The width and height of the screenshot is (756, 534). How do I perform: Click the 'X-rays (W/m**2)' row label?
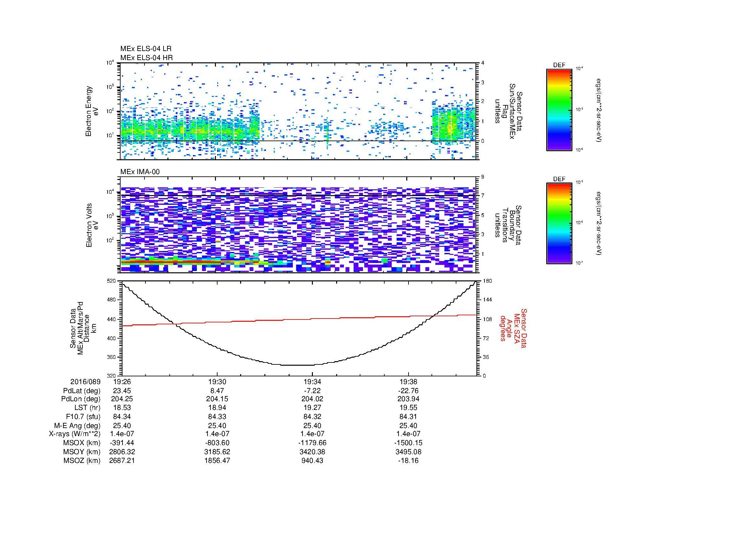click(x=75, y=434)
